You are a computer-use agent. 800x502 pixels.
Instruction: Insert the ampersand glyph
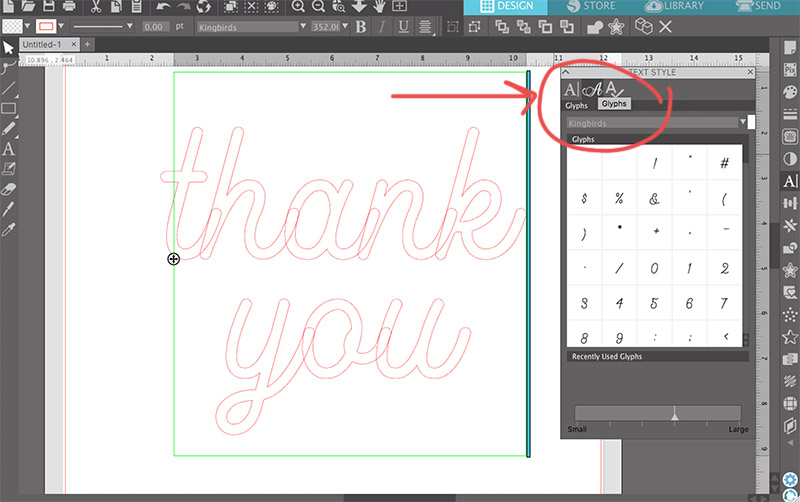point(654,198)
